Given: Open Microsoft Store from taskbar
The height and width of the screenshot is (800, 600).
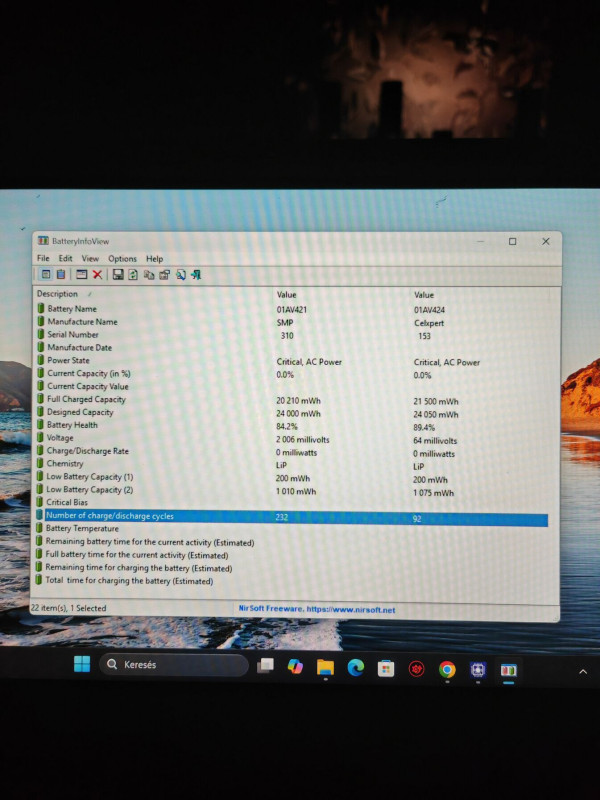Looking at the screenshot, I should click(x=386, y=668).
